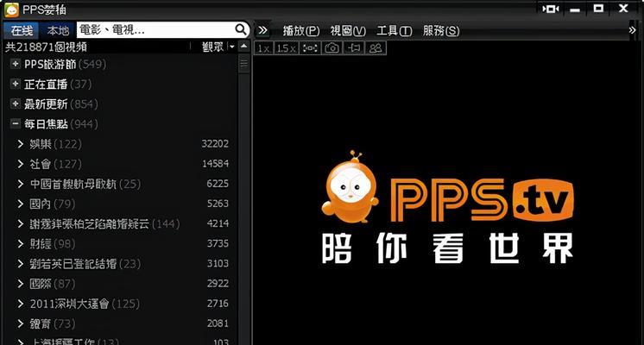Expand the 正在直播 (37) category
Screen dimensions: 644x345
click(x=16, y=84)
